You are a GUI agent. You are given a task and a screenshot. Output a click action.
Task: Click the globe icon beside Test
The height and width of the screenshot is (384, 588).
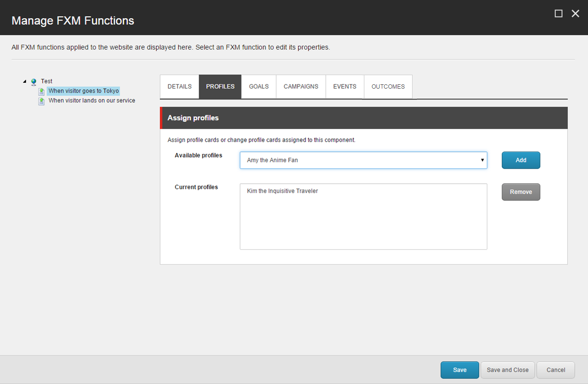point(33,81)
